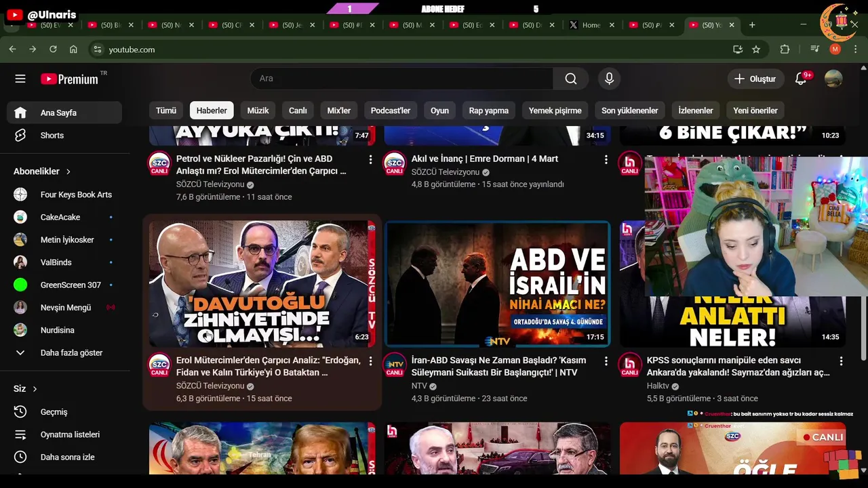
Task: Select the Oyun filter chip
Action: point(439,110)
